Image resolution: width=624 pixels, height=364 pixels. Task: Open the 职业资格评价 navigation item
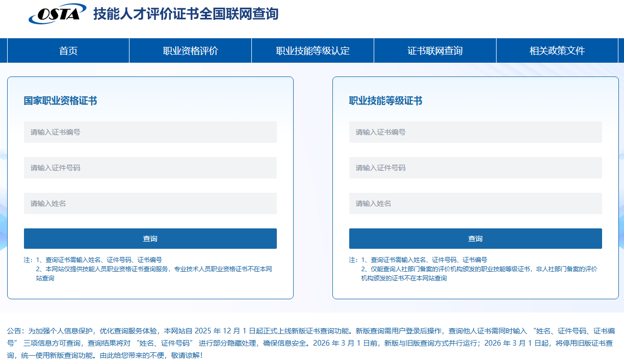click(x=190, y=50)
